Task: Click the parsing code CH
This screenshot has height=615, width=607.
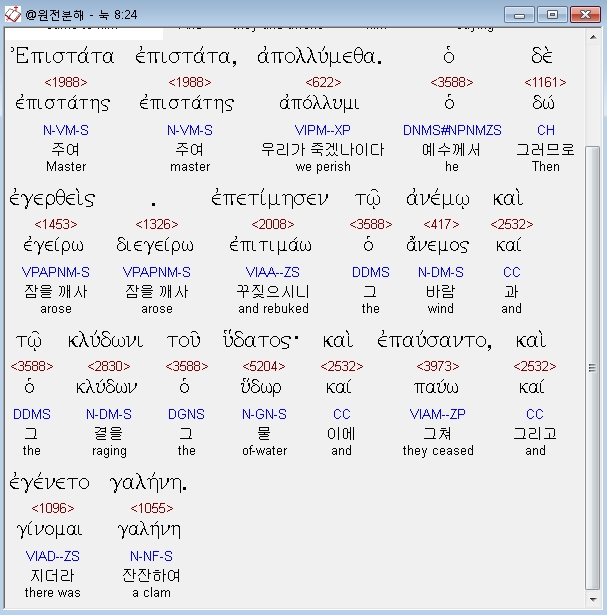Action: (546, 130)
